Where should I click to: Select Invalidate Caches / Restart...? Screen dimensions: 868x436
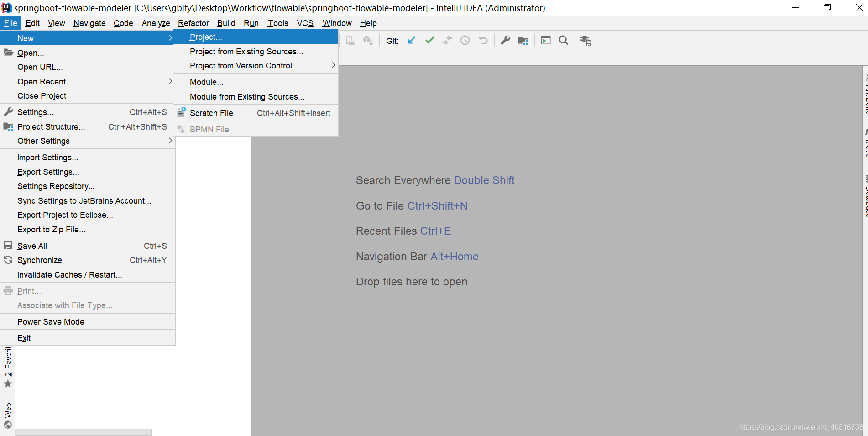pos(88,275)
